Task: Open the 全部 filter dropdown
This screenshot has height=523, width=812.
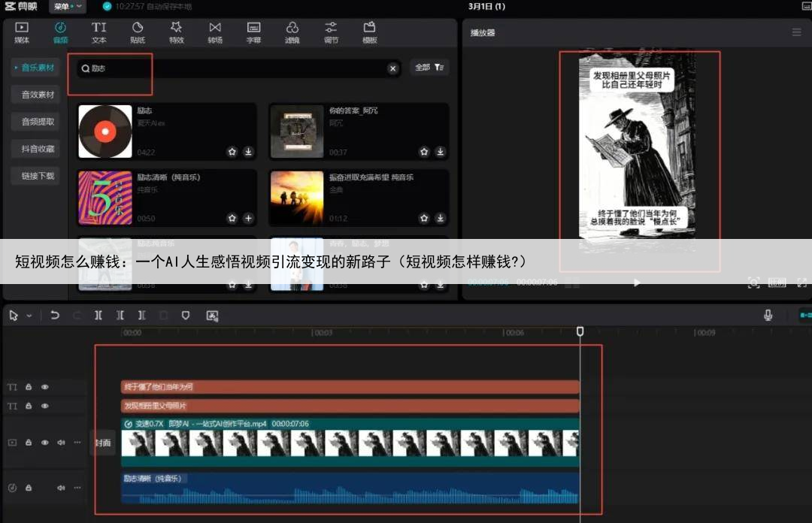Action: [430, 68]
